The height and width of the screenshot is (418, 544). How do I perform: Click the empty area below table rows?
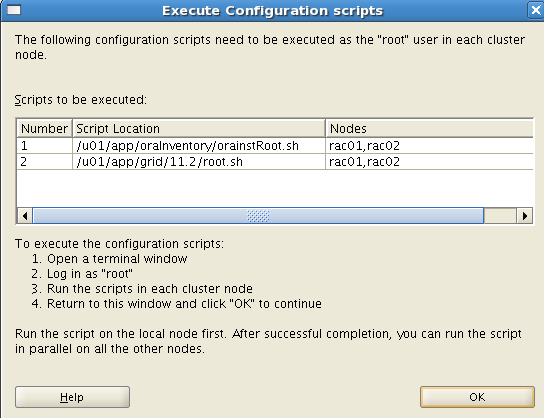pos(275,188)
